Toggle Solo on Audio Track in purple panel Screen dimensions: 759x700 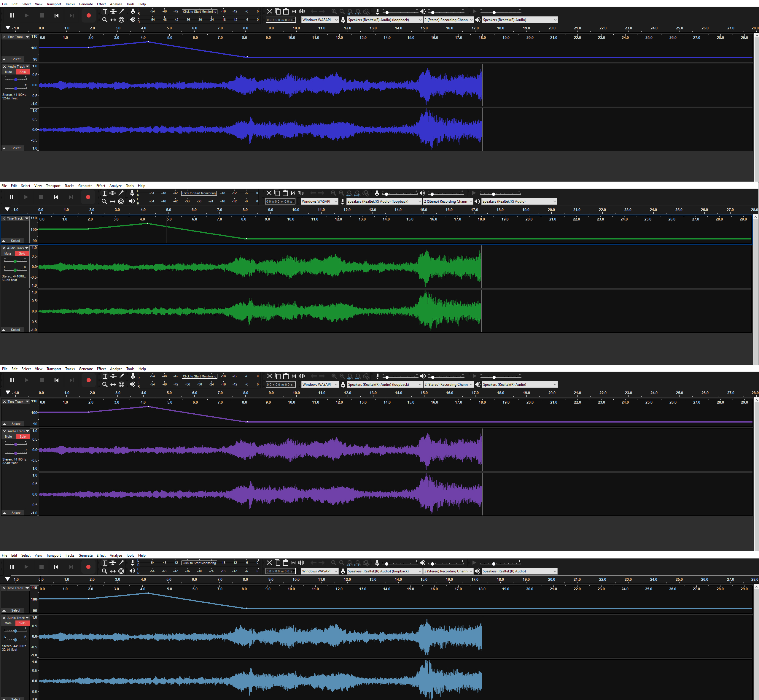(x=23, y=437)
